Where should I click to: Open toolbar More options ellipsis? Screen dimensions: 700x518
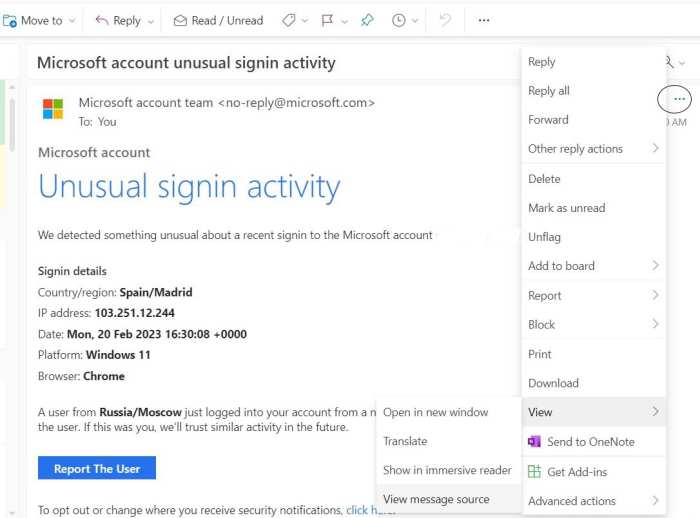coord(484,20)
